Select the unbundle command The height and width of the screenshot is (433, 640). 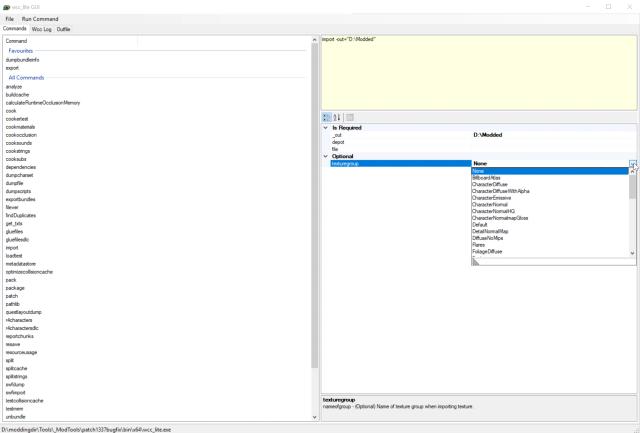point(16,417)
